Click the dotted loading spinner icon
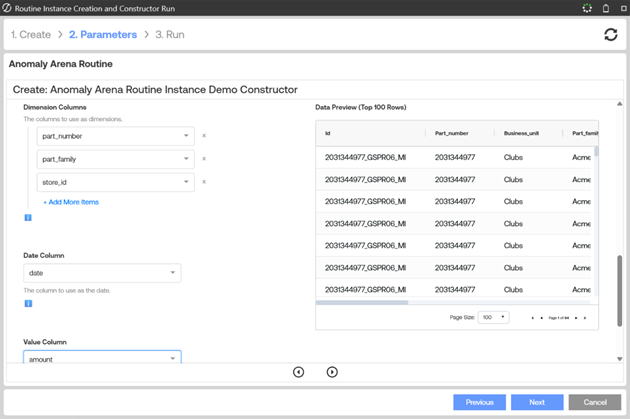Screen dimensions: 630x419 pos(587,8)
